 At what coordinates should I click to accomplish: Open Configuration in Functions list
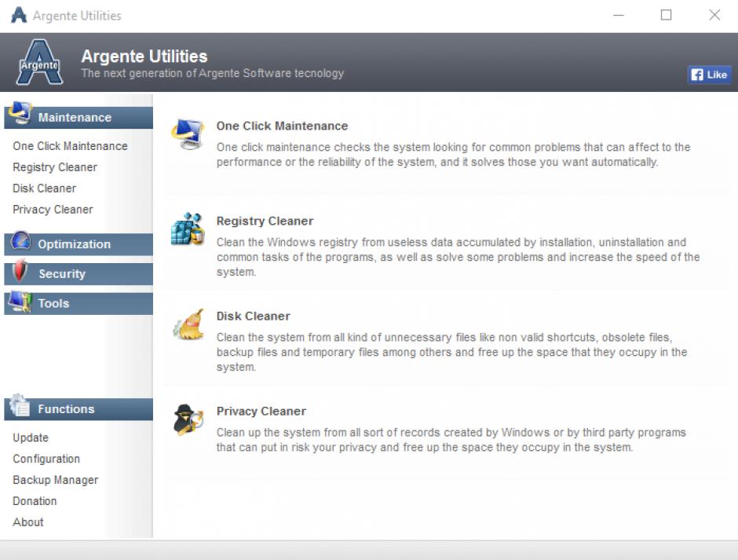(46, 459)
